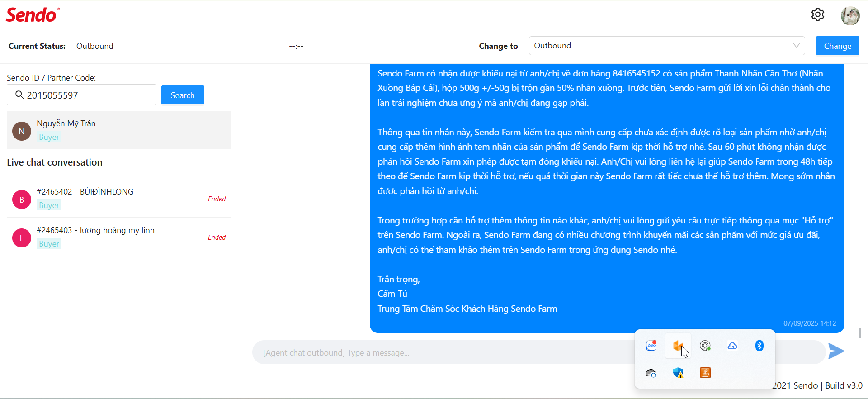The width and height of the screenshot is (868, 399).
Task: Click the chat scrollbar thumb beside the message
Action: pyautogui.click(x=860, y=333)
